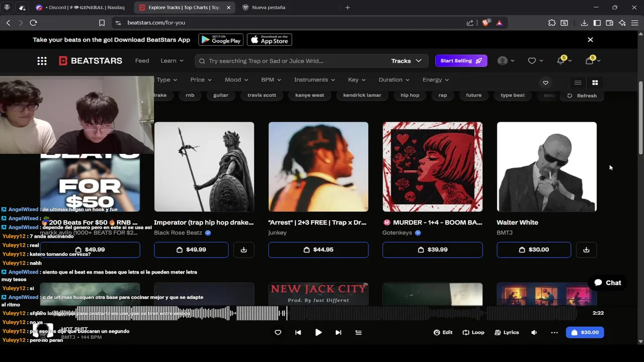Switch to the Discord browser tab
This screenshot has height=362, width=644.
80,8
